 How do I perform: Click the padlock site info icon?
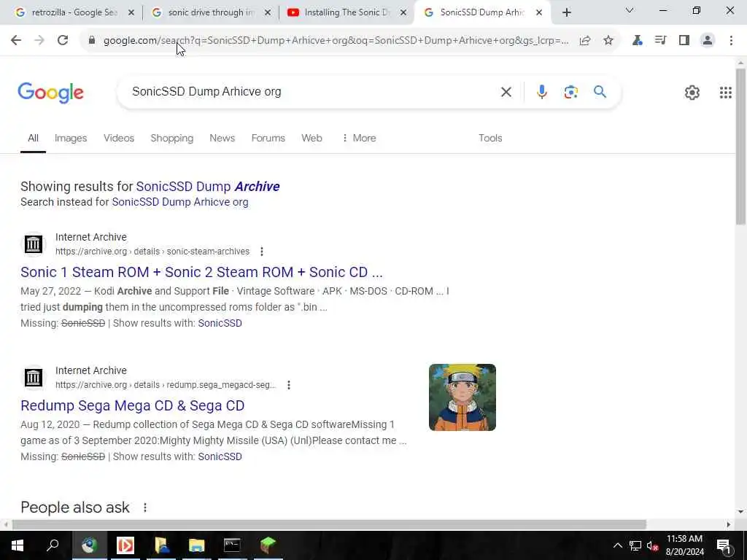click(x=92, y=41)
